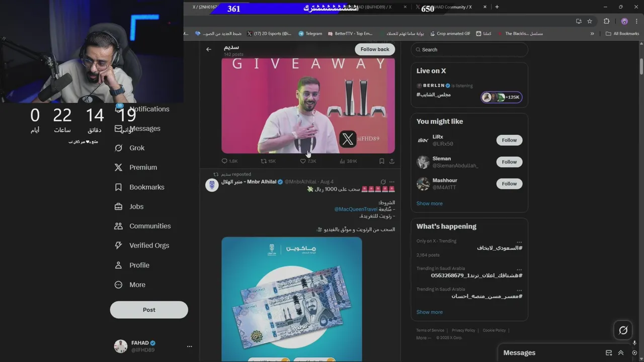This screenshot has width=644, height=362.
Task: Click the Follow back button
Action: click(x=375, y=49)
